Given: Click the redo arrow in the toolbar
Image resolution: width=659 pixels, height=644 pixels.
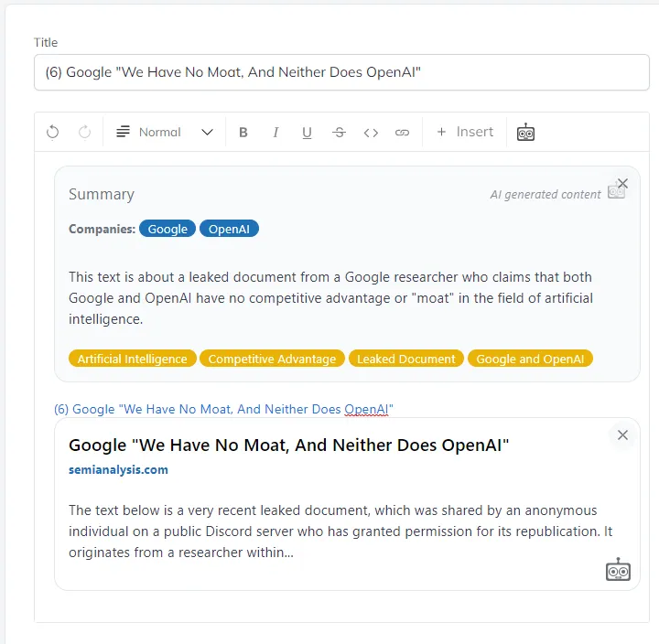Looking at the screenshot, I should click(x=84, y=133).
